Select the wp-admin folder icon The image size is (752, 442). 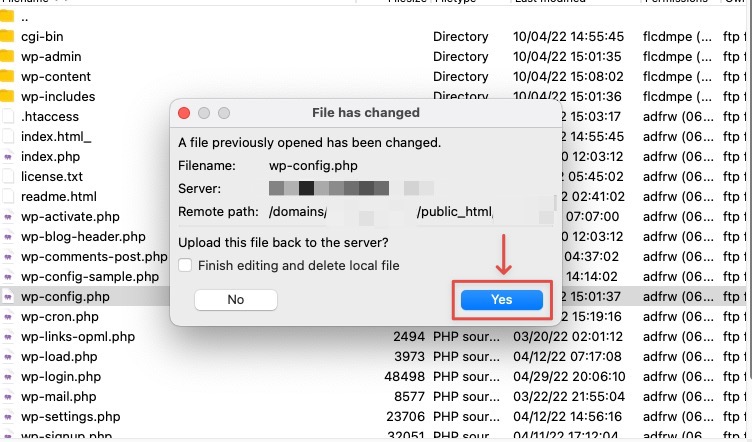click(7, 57)
